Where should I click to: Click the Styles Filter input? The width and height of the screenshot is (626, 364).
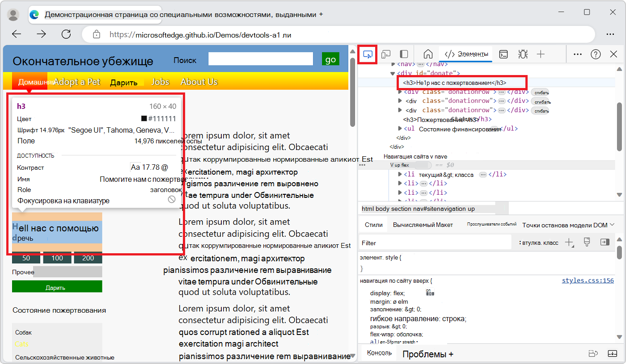(x=435, y=243)
